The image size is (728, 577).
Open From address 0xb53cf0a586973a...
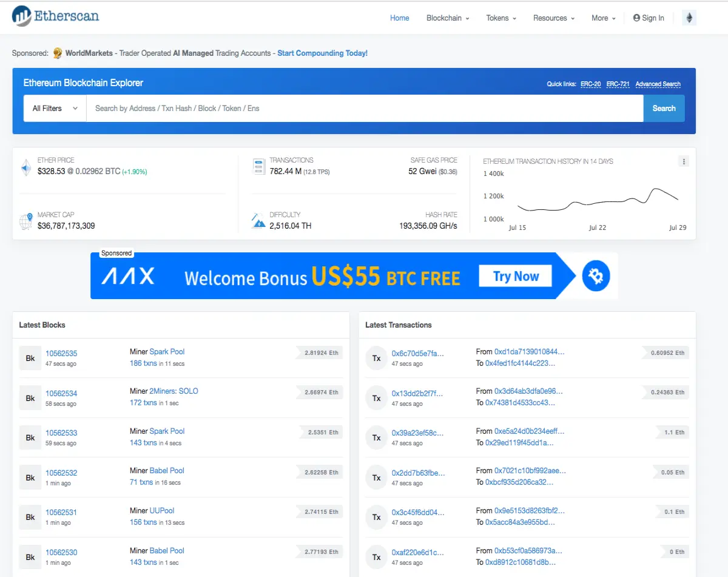(x=528, y=551)
